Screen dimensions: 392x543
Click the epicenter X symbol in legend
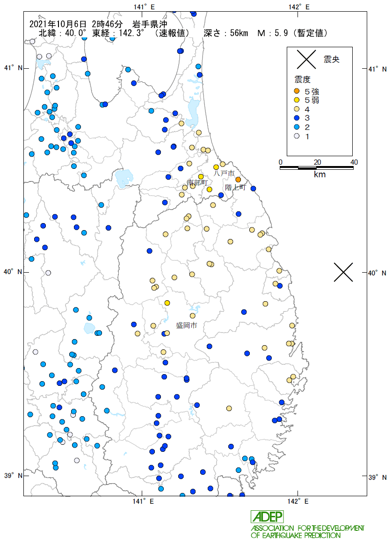(x=306, y=59)
